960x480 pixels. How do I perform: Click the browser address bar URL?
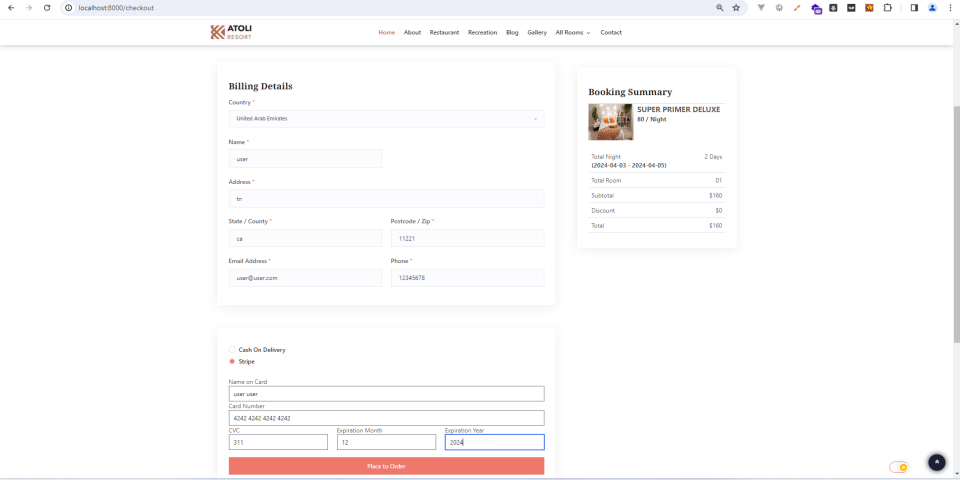click(x=116, y=8)
